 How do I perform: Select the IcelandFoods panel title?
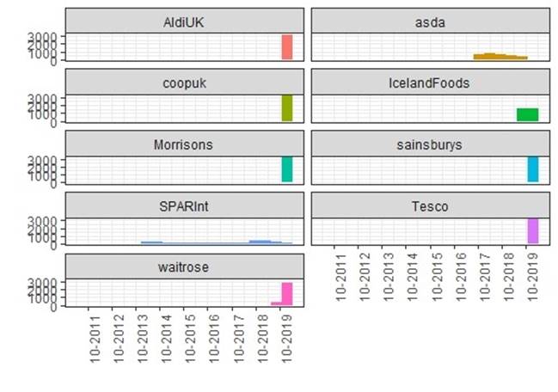(426, 83)
